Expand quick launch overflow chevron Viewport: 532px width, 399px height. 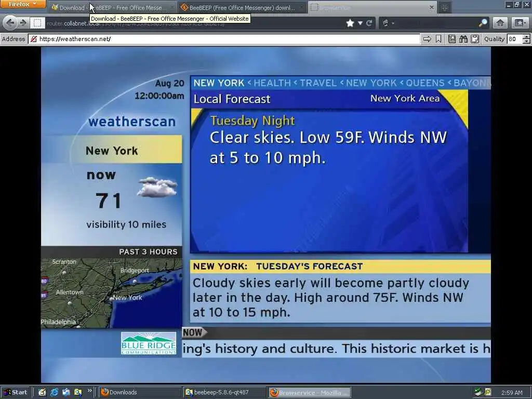(x=89, y=391)
